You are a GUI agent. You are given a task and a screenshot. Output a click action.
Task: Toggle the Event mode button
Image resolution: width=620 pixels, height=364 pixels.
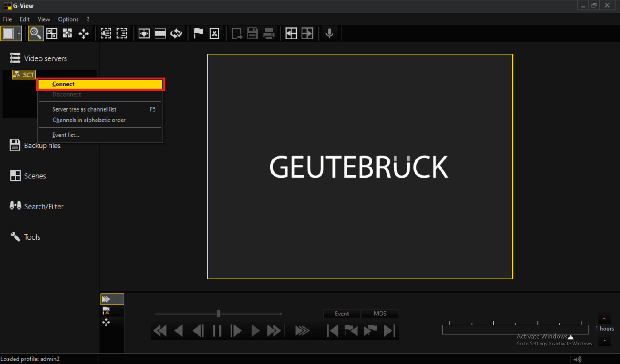(x=341, y=314)
